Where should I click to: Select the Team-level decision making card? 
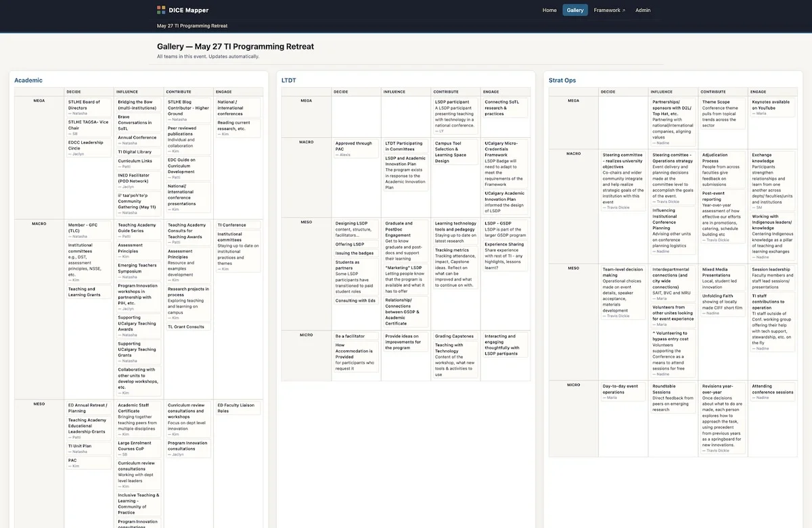click(622, 291)
